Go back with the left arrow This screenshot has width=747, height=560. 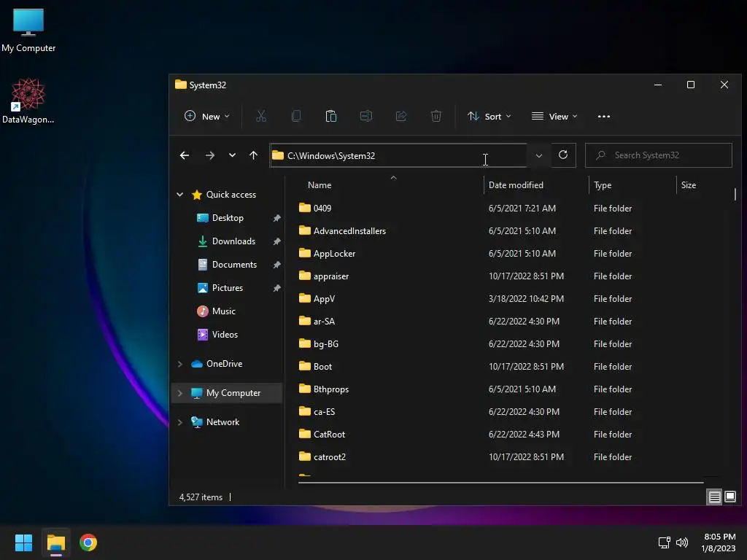coord(185,155)
